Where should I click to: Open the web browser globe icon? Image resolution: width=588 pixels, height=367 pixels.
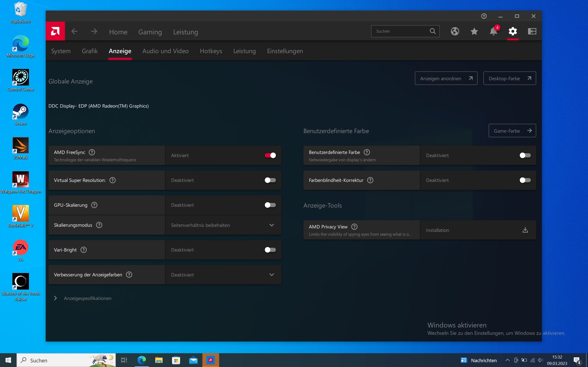[455, 31]
